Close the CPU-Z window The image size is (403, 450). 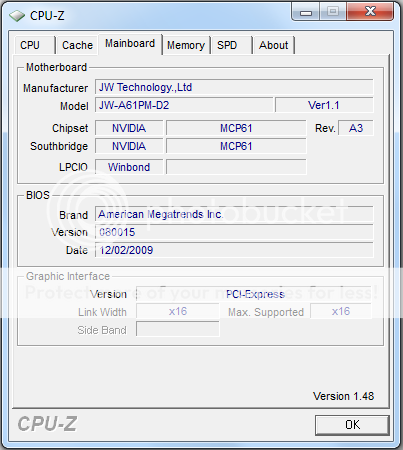click(x=370, y=12)
